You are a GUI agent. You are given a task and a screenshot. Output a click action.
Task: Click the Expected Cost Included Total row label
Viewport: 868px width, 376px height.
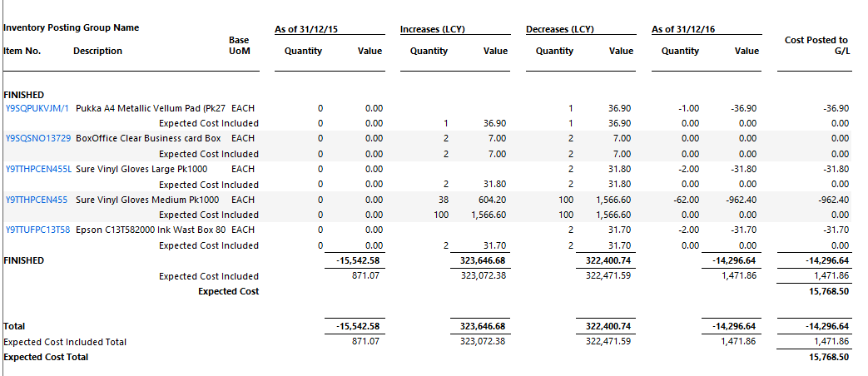coord(65,342)
